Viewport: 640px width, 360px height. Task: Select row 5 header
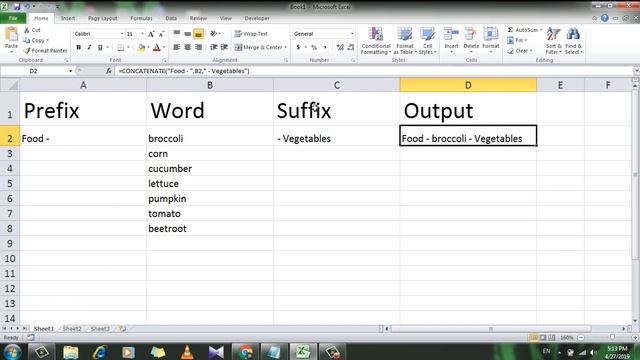10,184
